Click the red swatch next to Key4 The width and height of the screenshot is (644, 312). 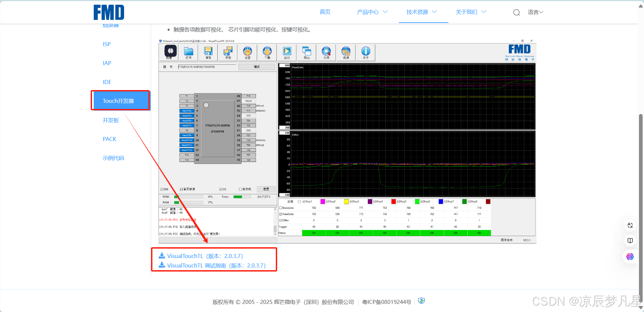coord(393,201)
